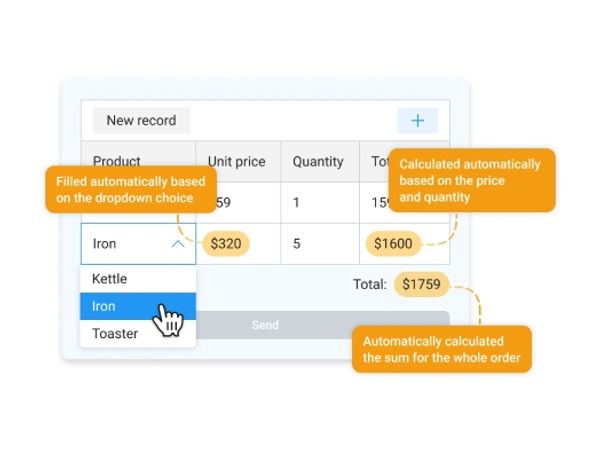Click the first row unit price cell
Screen dimensions: 600x449
point(237,203)
